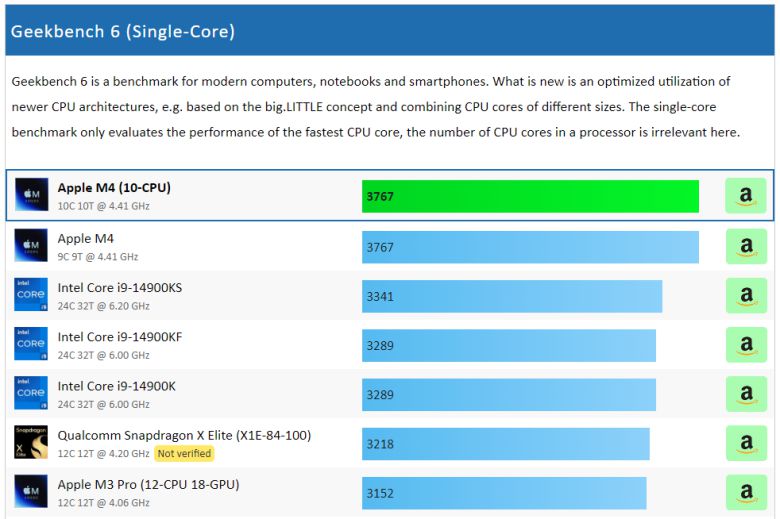Screen dimensions: 780x519
Task: Open the Amazon icon for Snapdragon X Elite
Action: coord(746,442)
